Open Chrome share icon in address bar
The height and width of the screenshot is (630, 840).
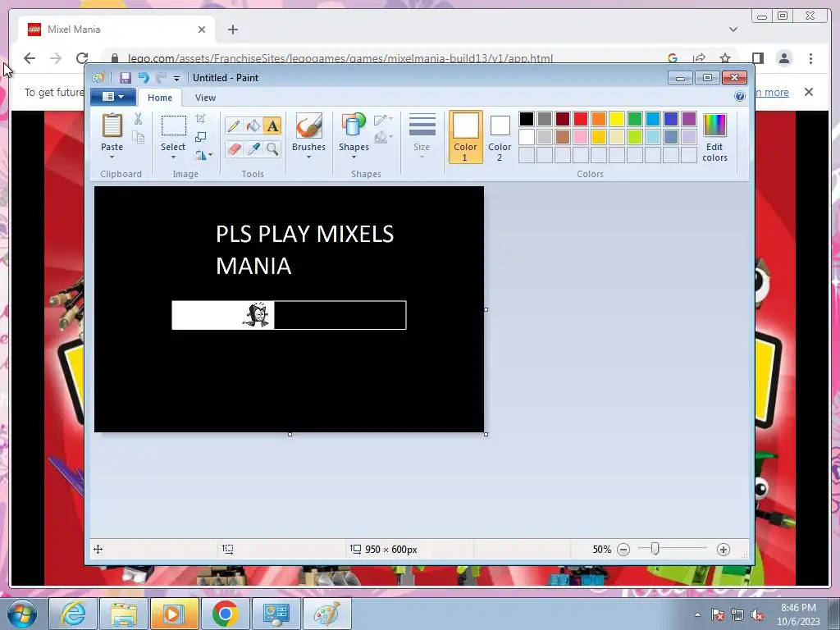[699, 58]
